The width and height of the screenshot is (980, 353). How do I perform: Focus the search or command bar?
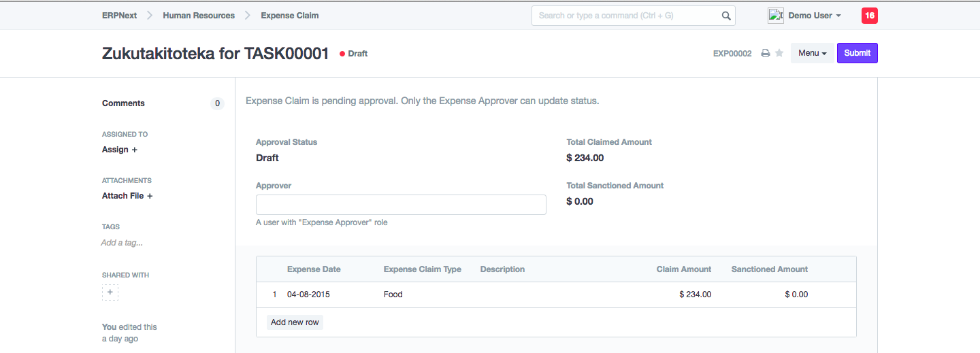point(626,16)
